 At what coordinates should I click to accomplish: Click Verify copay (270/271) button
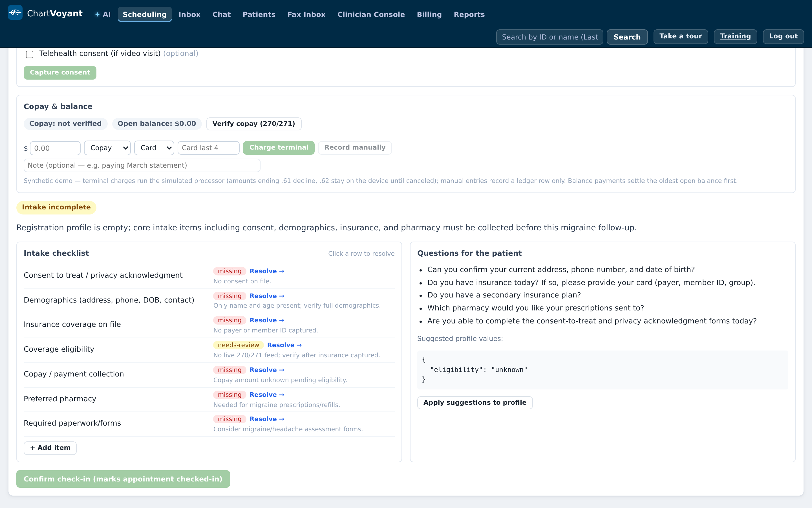click(x=254, y=124)
